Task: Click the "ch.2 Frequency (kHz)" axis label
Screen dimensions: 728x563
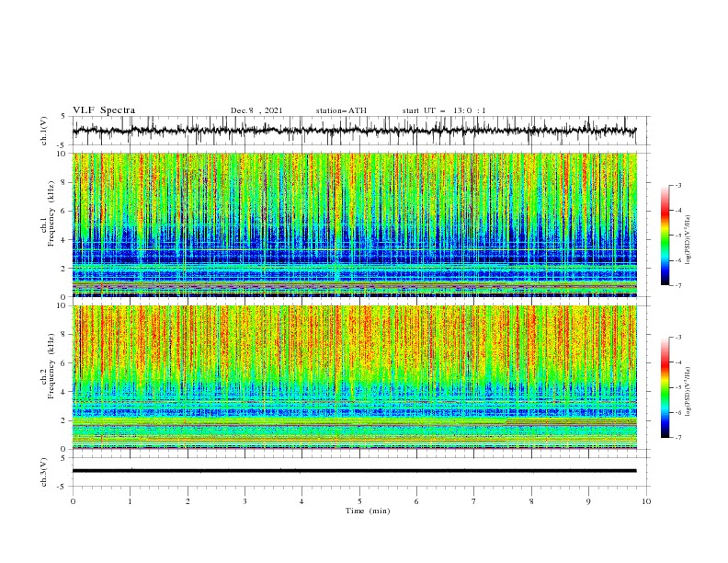Action: pyautogui.click(x=48, y=365)
